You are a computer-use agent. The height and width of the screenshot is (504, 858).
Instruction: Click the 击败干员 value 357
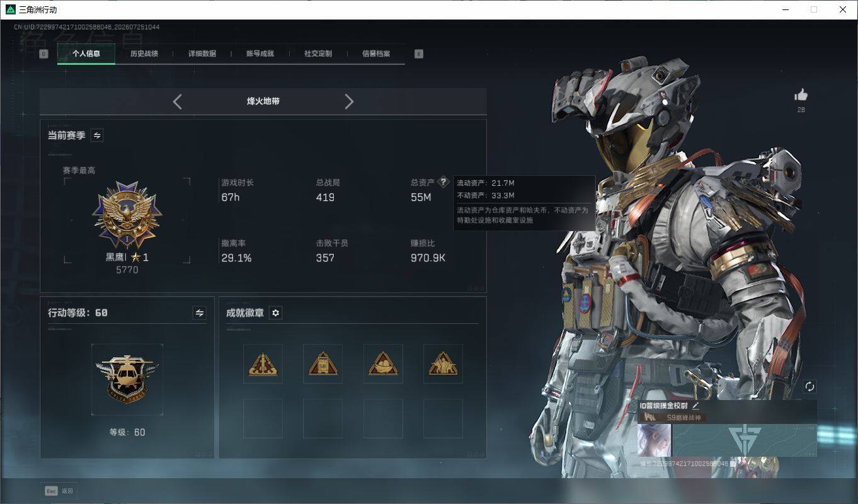tap(325, 258)
